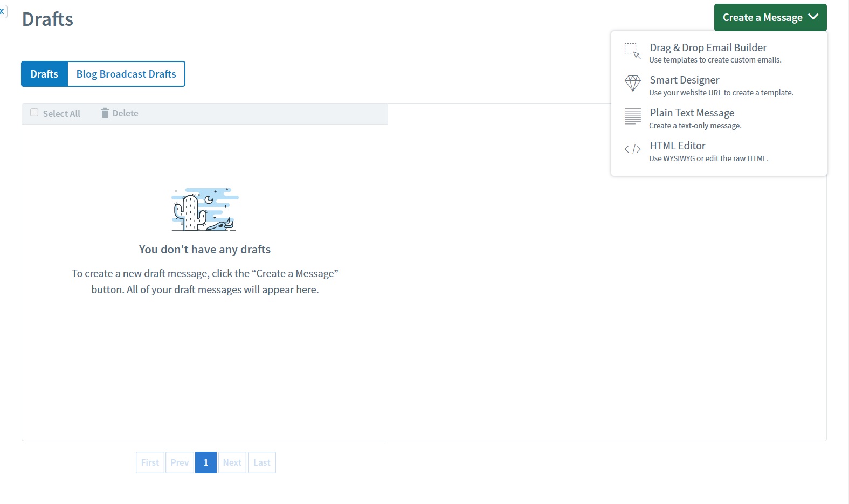Jump to the Last page

point(261,462)
